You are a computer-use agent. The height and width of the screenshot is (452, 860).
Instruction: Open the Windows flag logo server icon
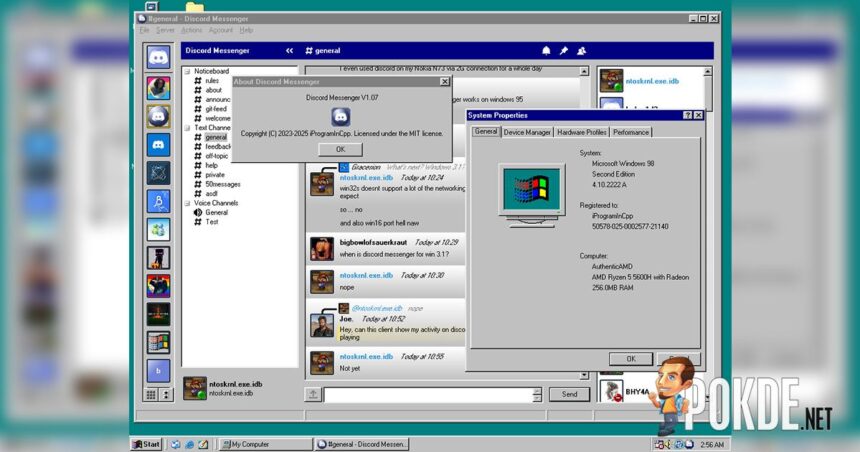[x=159, y=342]
